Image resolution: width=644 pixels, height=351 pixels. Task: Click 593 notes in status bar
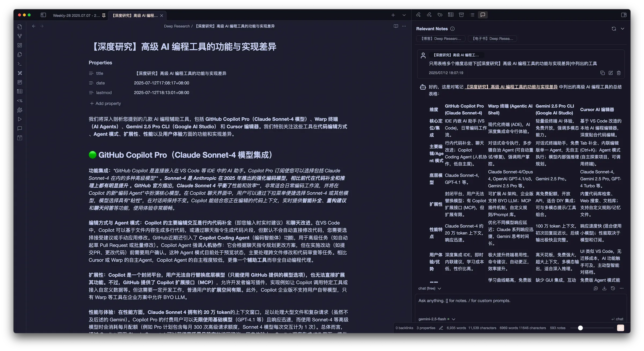coord(558,328)
